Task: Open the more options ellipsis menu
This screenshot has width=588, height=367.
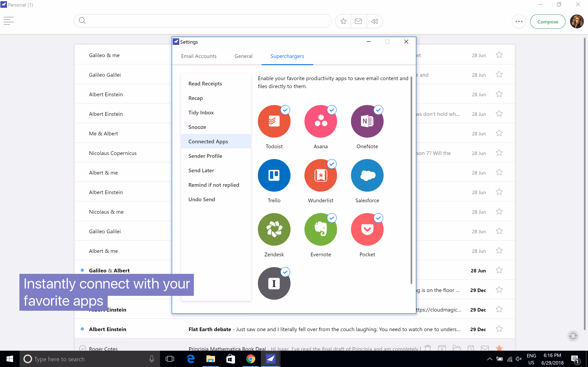Action: (519, 21)
